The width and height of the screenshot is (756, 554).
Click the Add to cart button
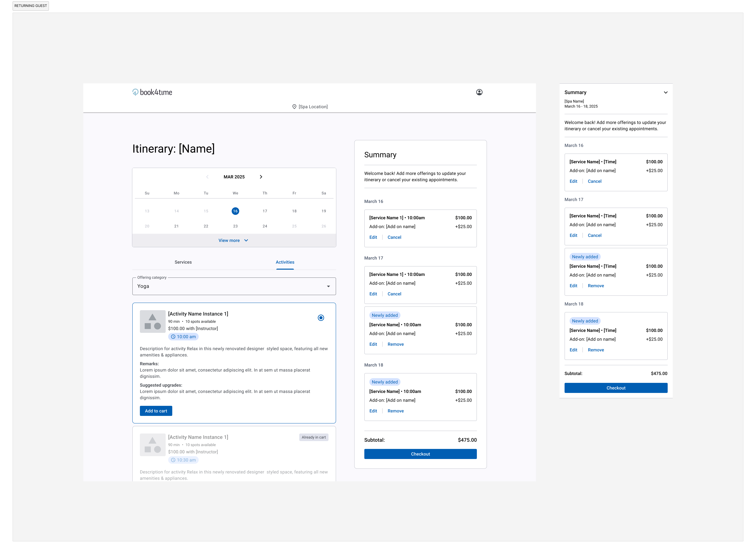pyautogui.click(x=156, y=411)
